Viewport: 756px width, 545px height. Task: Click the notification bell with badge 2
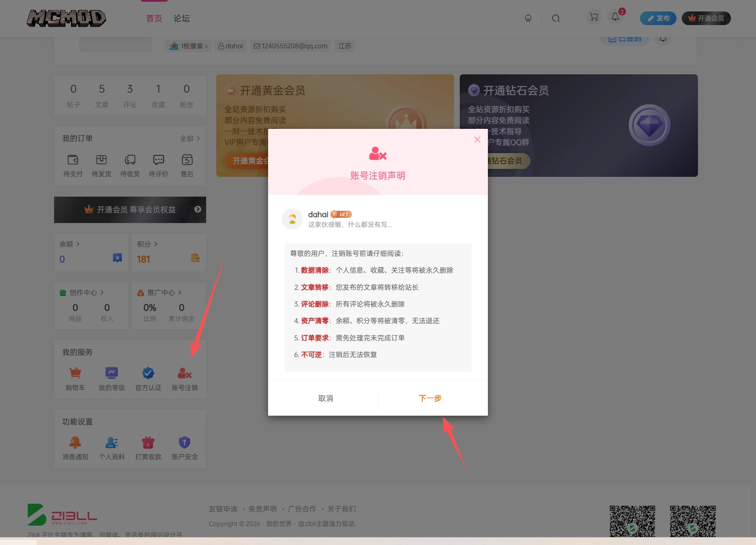click(x=615, y=17)
